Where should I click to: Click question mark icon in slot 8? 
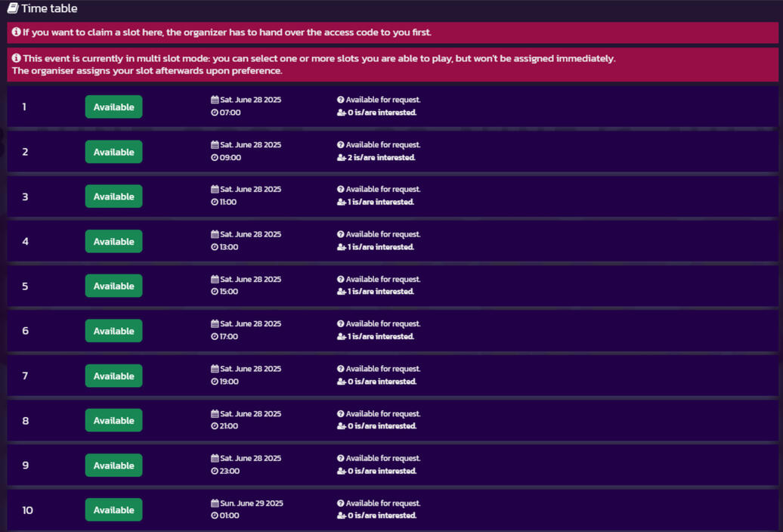coord(341,414)
